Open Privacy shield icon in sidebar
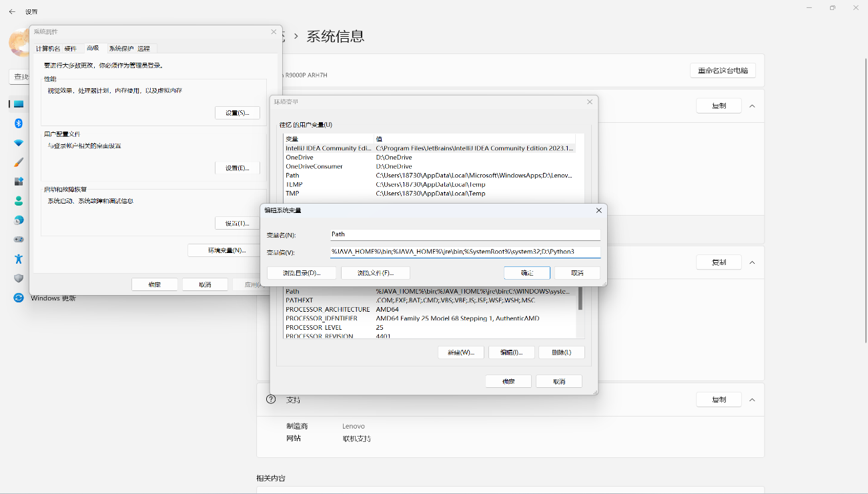The width and height of the screenshot is (868, 494). (19, 278)
